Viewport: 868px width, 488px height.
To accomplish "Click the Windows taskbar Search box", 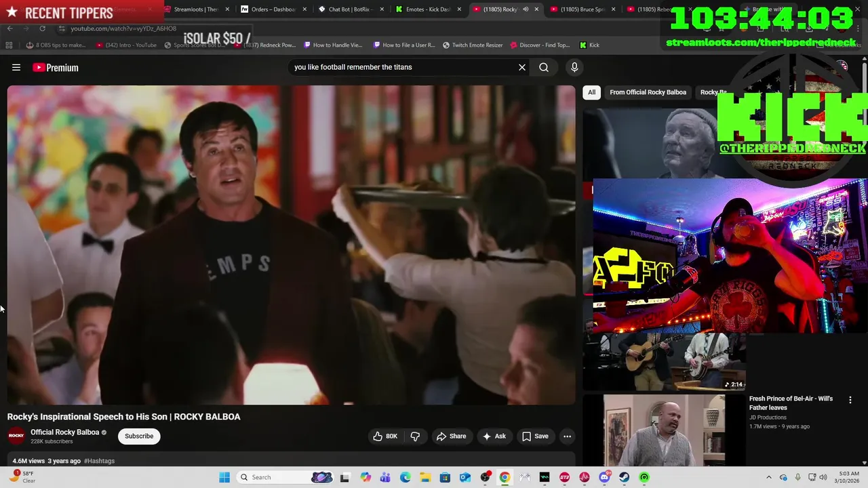I will [283, 477].
